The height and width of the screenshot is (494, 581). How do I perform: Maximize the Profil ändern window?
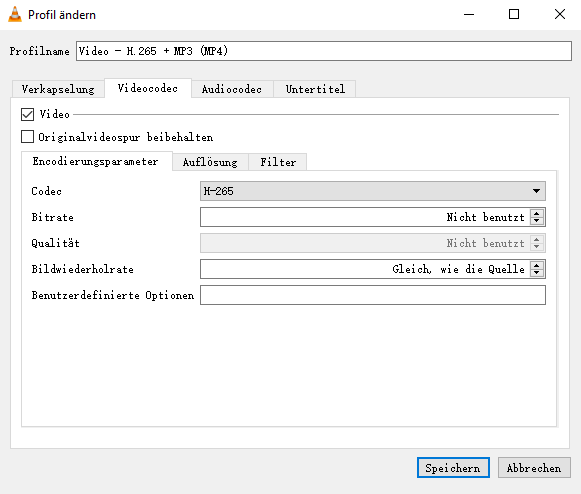(x=514, y=14)
